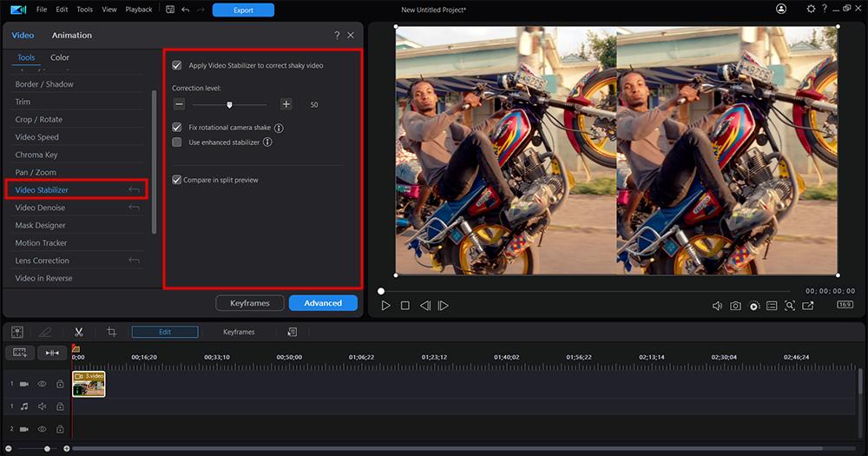Click the timeline Keyframes button
Screen dimensions: 868x456
[x=239, y=332]
